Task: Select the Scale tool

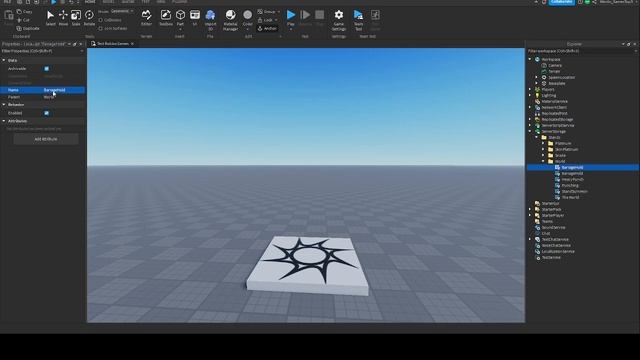Action: 76,18
